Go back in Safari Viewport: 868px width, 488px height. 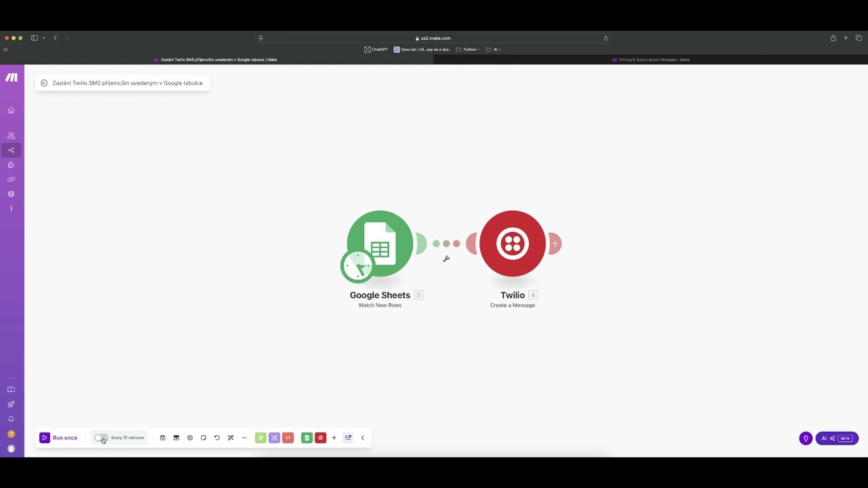[x=56, y=38]
